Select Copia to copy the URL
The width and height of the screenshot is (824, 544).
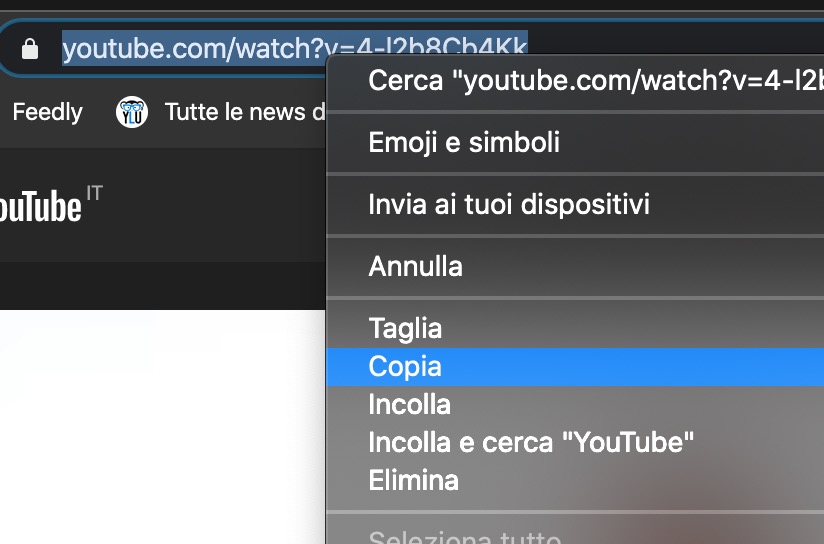click(x=405, y=367)
